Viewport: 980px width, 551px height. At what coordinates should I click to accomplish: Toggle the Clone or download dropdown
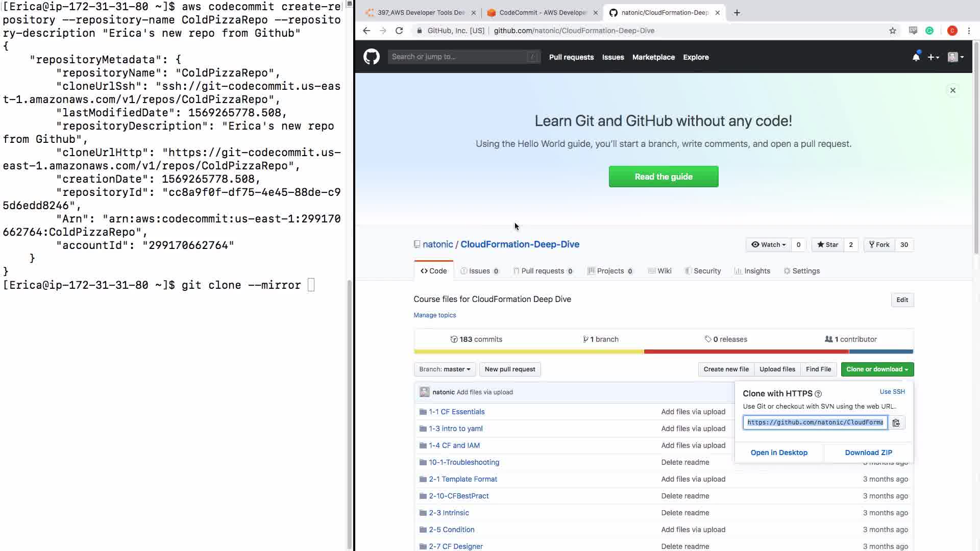[x=877, y=369]
